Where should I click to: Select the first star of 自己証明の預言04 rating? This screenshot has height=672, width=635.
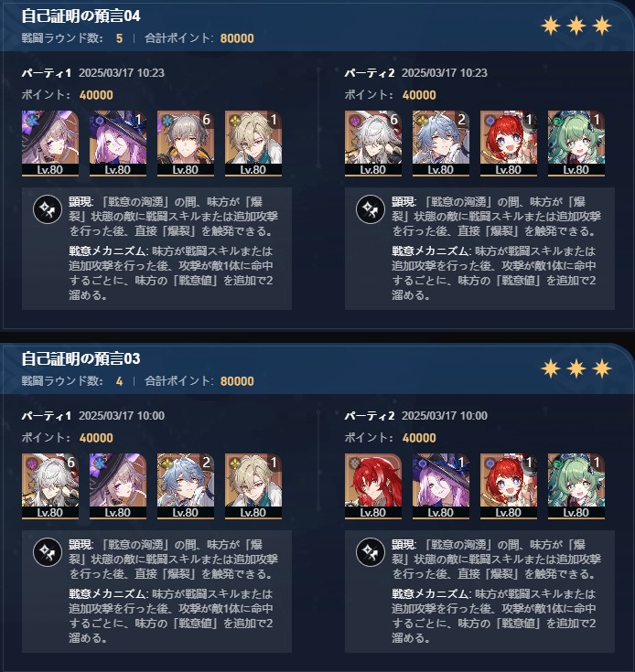551,27
